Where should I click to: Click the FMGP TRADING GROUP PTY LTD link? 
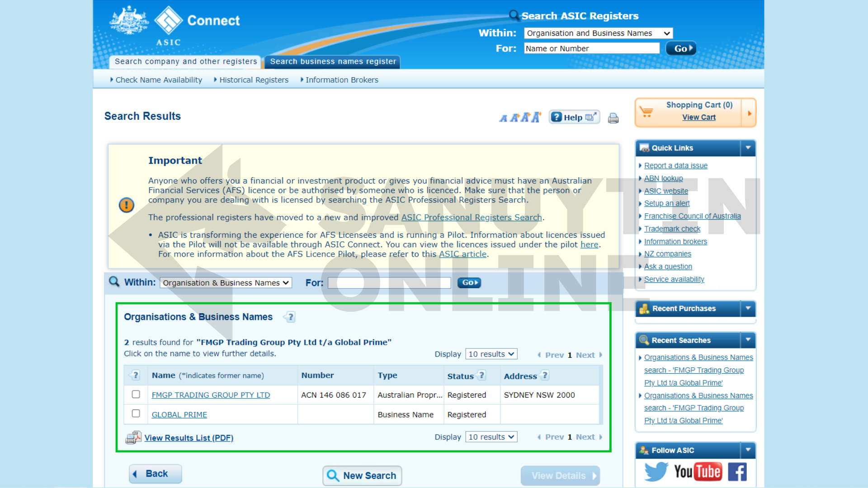210,394
